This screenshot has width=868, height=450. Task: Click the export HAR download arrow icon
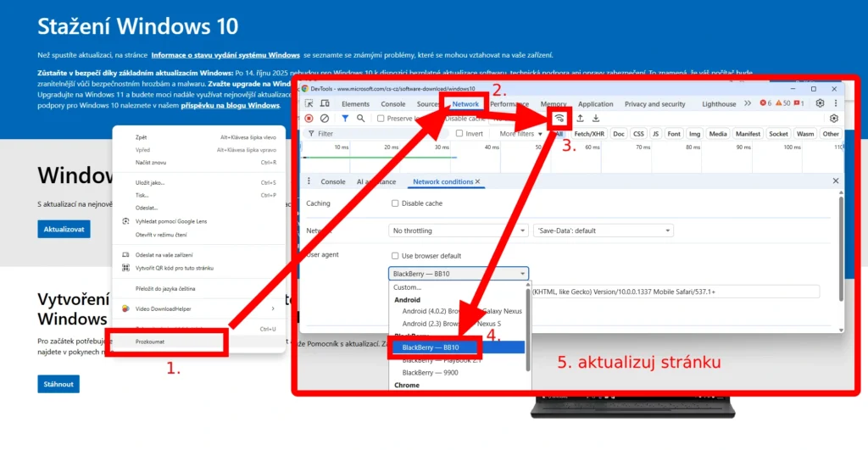(x=596, y=118)
